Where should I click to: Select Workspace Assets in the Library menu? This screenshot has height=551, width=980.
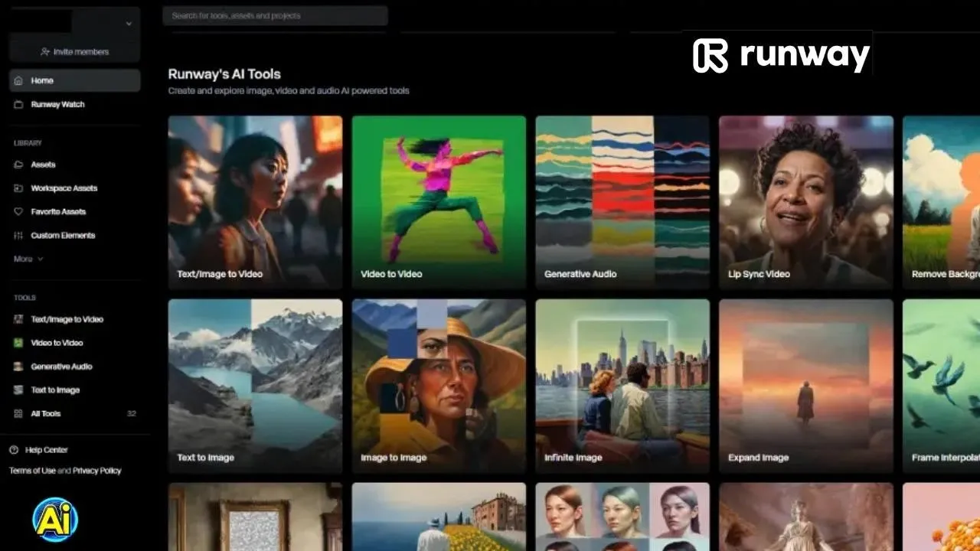pos(64,188)
